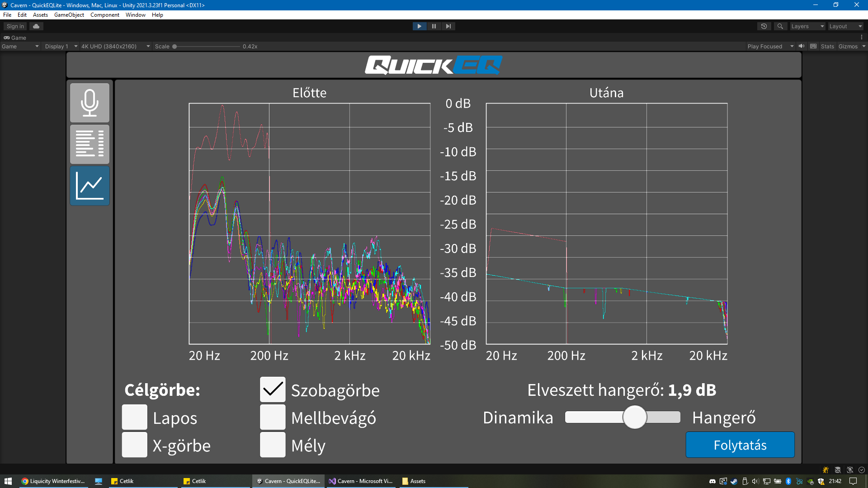Click the taskbar clock showing 21:42
This screenshot has width=868, height=488.
tap(835, 481)
